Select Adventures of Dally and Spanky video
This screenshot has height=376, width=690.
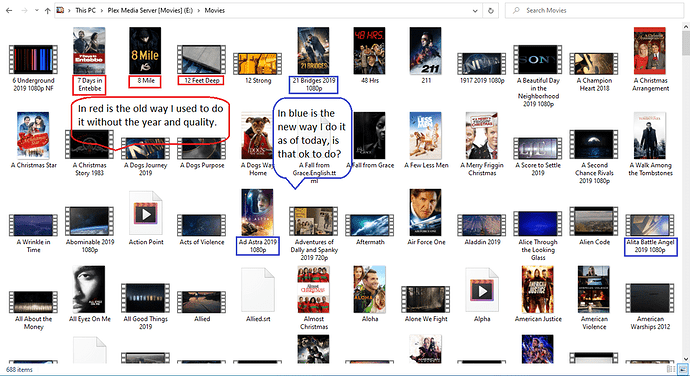point(313,221)
